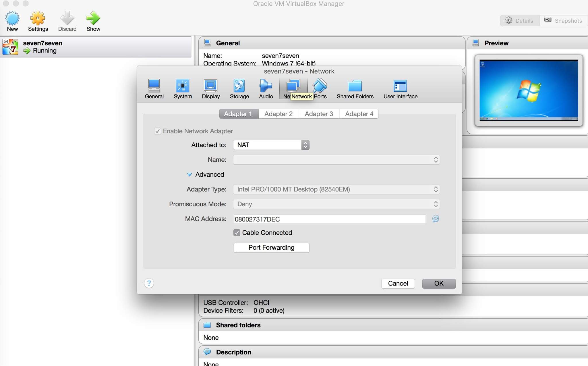This screenshot has height=366, width=588.
Task: Collapse the Advanced disclosure triangle
Action: pos(189,175)
